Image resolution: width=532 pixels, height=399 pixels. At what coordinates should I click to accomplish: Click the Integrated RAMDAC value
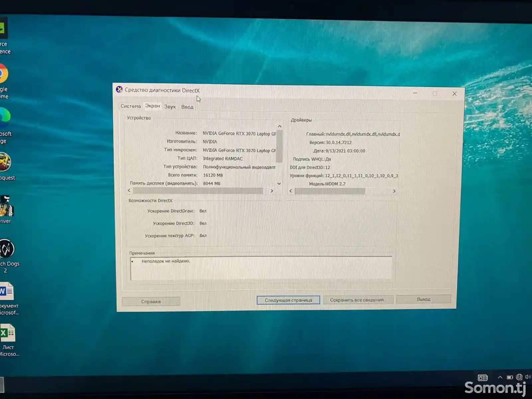pos(223,159)
